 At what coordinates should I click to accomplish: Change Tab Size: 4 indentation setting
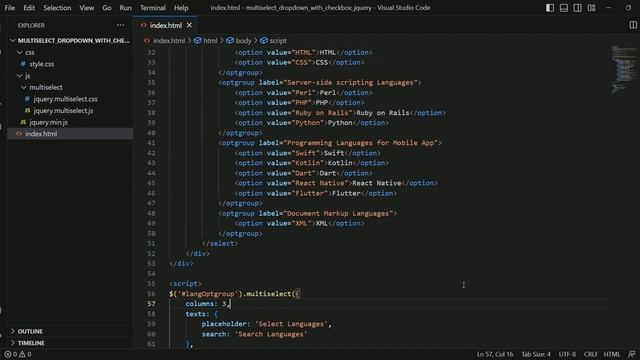[536, 354]
